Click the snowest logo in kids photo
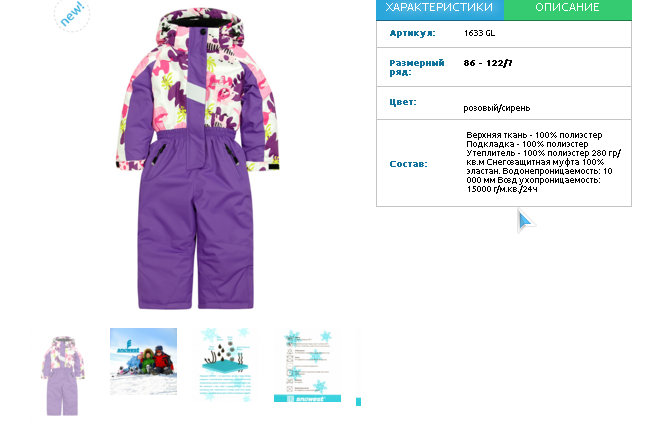 click(128, 346)
